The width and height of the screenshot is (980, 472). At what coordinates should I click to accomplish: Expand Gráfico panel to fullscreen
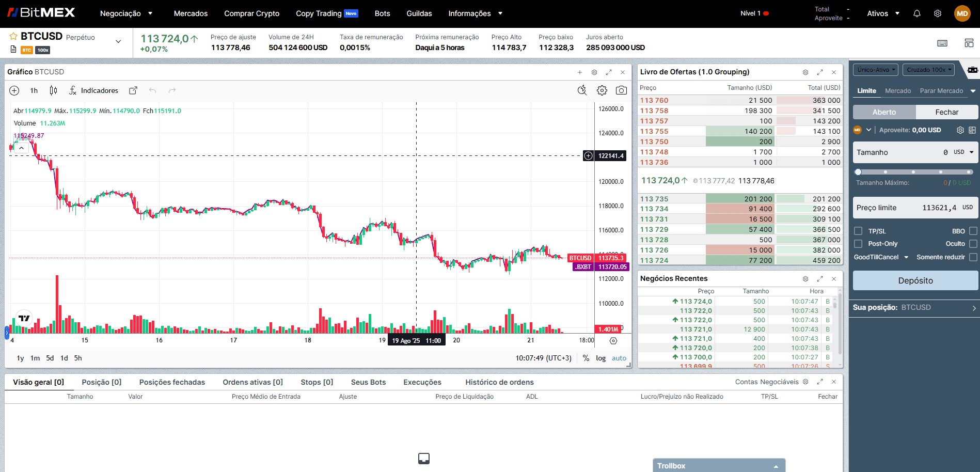point(609,72)
